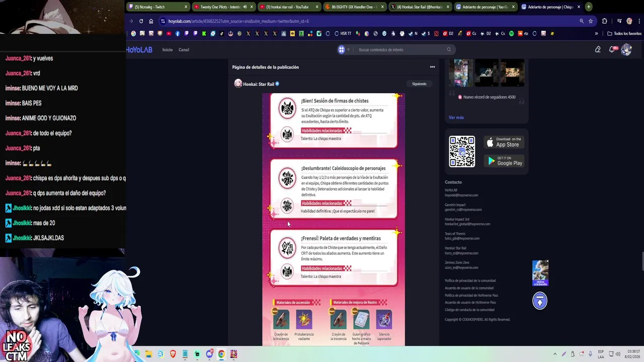The width and height of the screenshot is (644, 362).
Task: Open Código de conducta de la comunidad
Action: pos(469,310)
